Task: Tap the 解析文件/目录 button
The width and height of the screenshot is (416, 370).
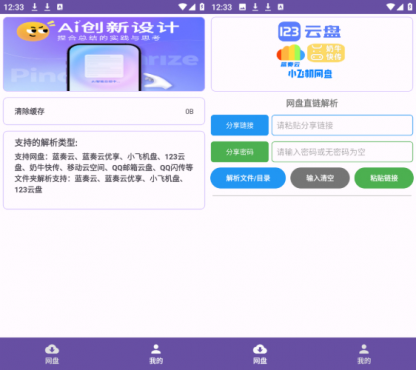Action: (x=248, y=178)
